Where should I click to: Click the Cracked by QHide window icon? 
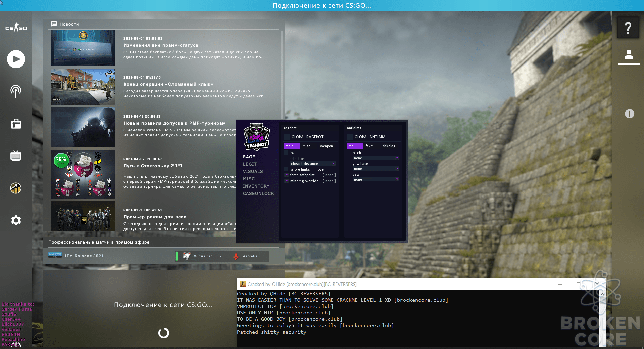[x=243, y=284]
